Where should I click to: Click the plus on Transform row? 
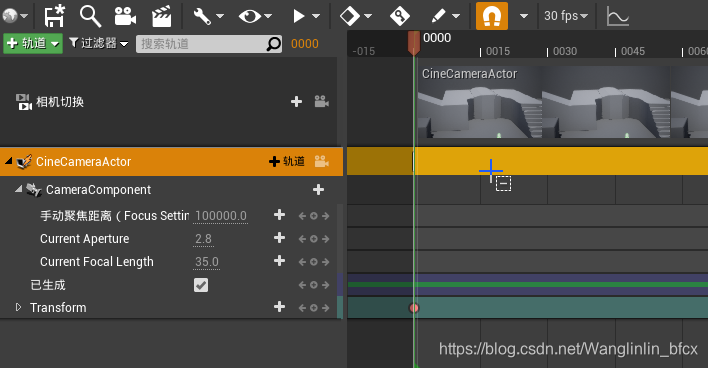pyautogui.click(x=279, y=307)
